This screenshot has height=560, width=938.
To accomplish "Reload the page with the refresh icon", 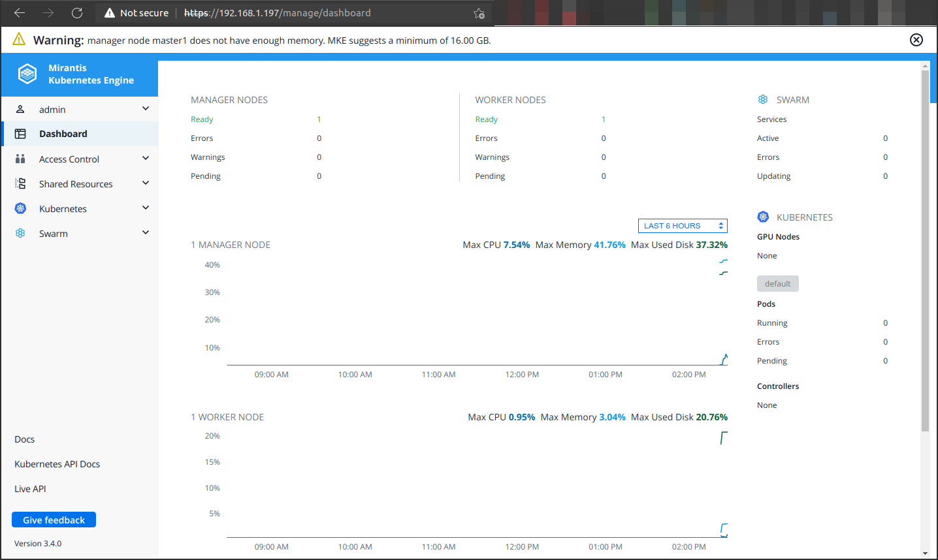I will tap(77, 13).
